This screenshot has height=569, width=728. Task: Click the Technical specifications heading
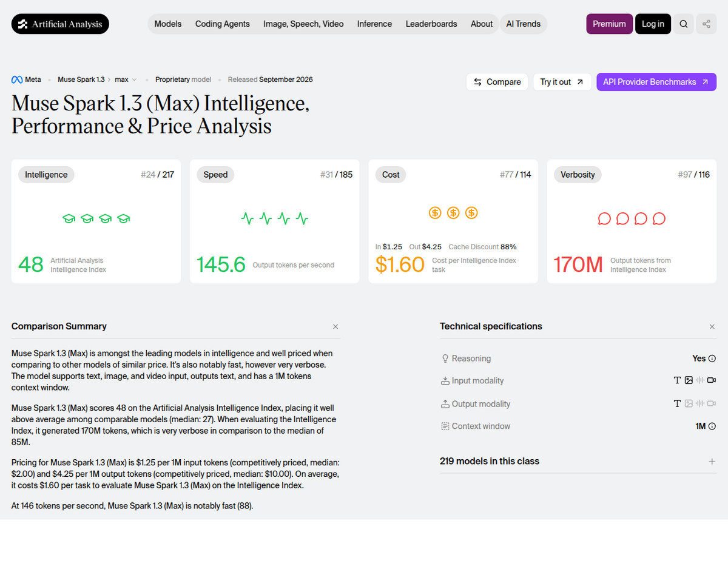point(491,326)
